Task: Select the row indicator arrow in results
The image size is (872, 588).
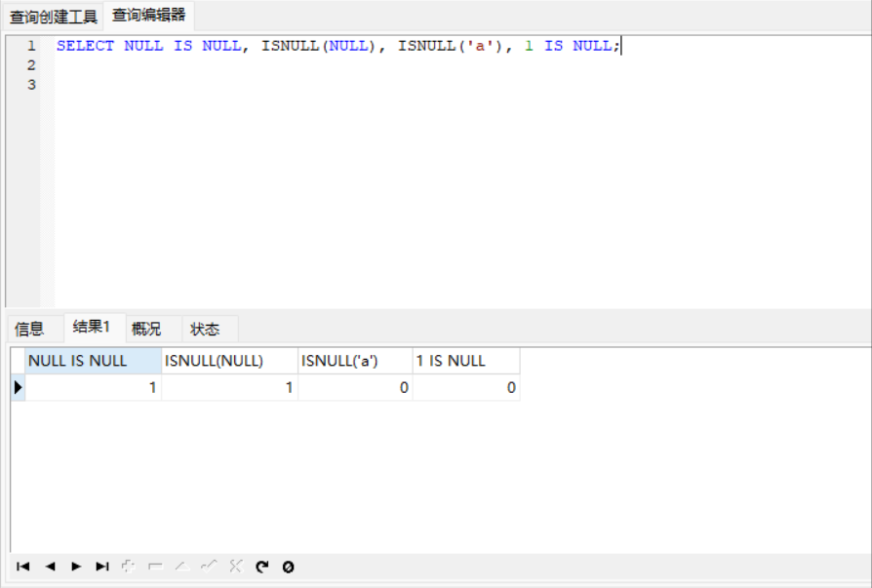Action: (x=18, y=388)
